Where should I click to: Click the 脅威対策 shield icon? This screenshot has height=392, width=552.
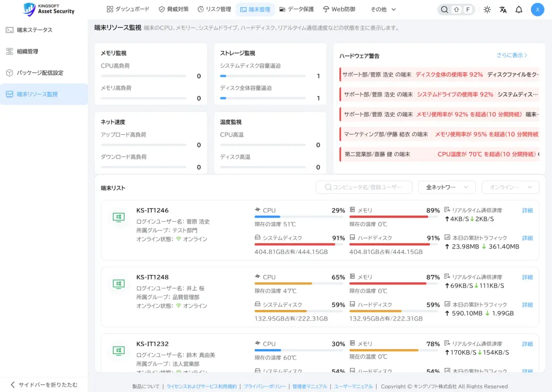162,9
